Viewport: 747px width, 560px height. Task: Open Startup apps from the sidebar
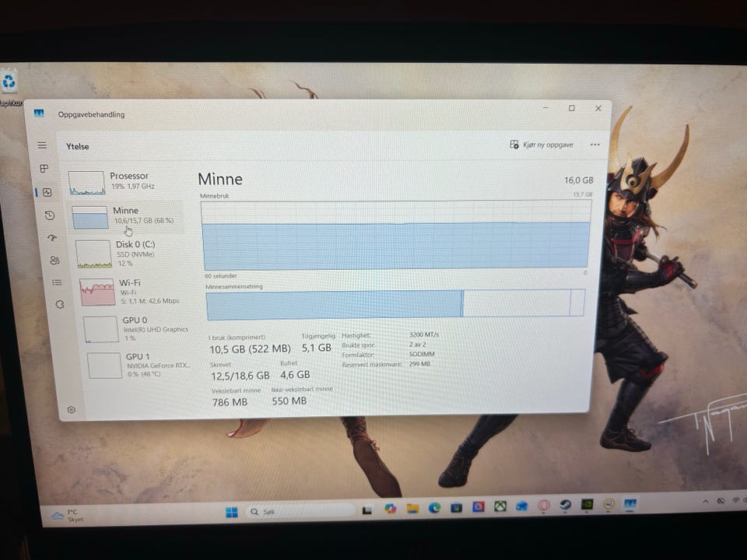52,238
